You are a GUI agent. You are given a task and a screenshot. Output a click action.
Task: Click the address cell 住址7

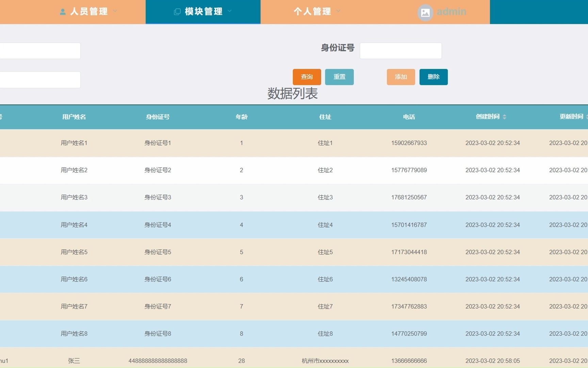coord(325,307)
